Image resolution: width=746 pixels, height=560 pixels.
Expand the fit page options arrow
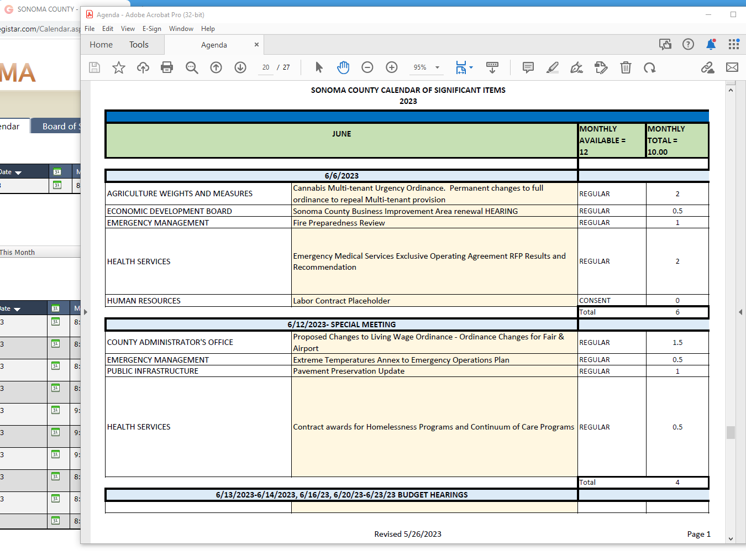471,67
